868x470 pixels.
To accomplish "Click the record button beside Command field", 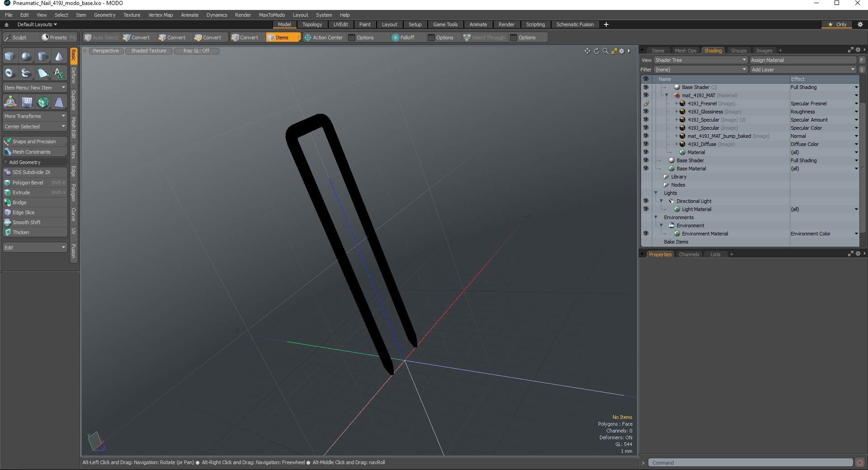I will point(860,462).
